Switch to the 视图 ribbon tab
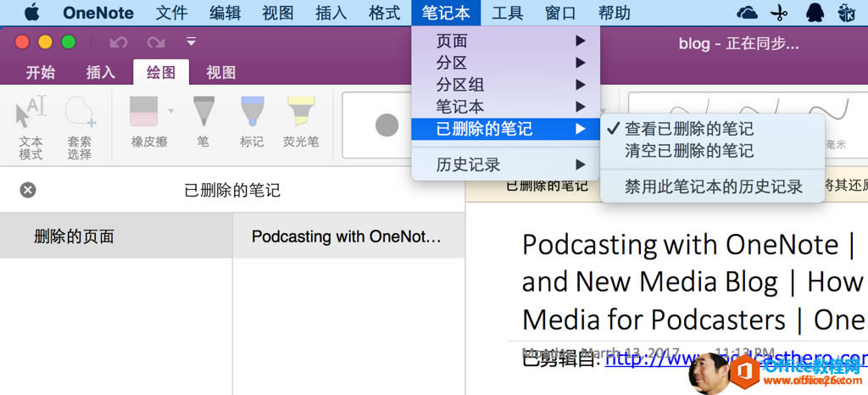Viewport: 868px width, 395px height. click(221, 72)
